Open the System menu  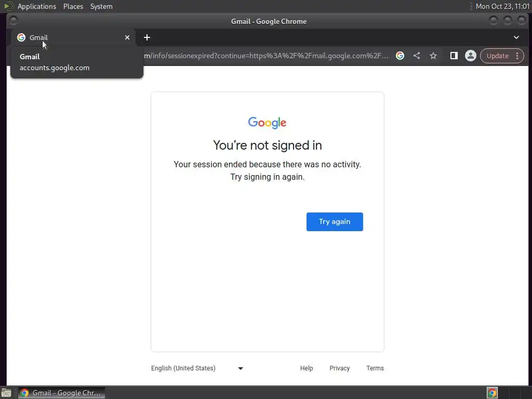(x=101, y=6)
